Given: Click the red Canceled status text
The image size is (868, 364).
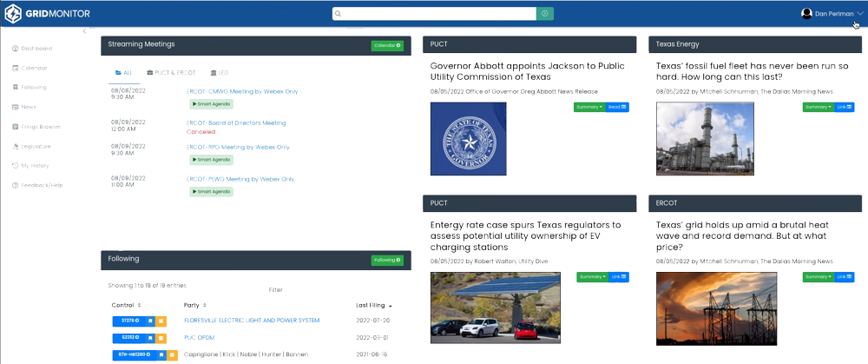Looking at the screenshot, I should [201, 132].
